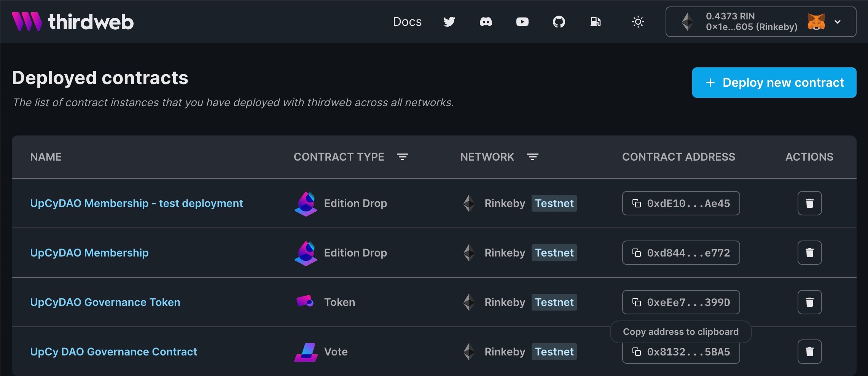Copy address 0xd844...e772 to clipboard
868x376 pixels.
point(681,253)
